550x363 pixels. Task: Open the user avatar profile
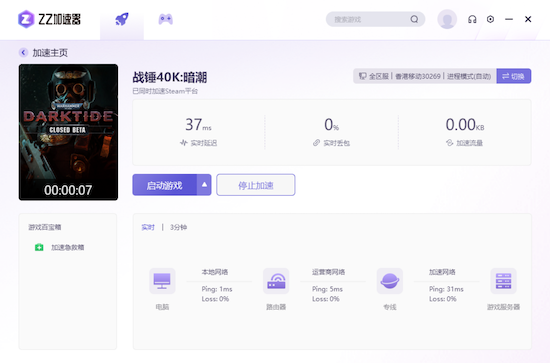447,19
